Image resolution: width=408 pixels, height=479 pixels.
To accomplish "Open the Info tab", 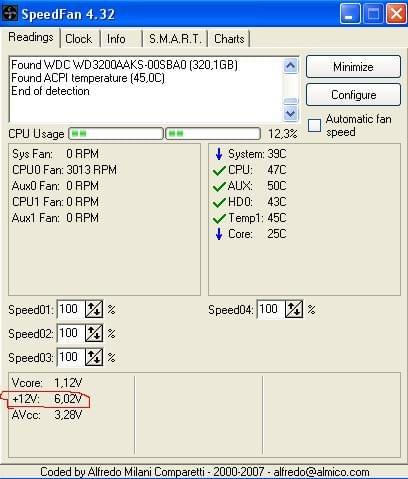I will (116, 39).
